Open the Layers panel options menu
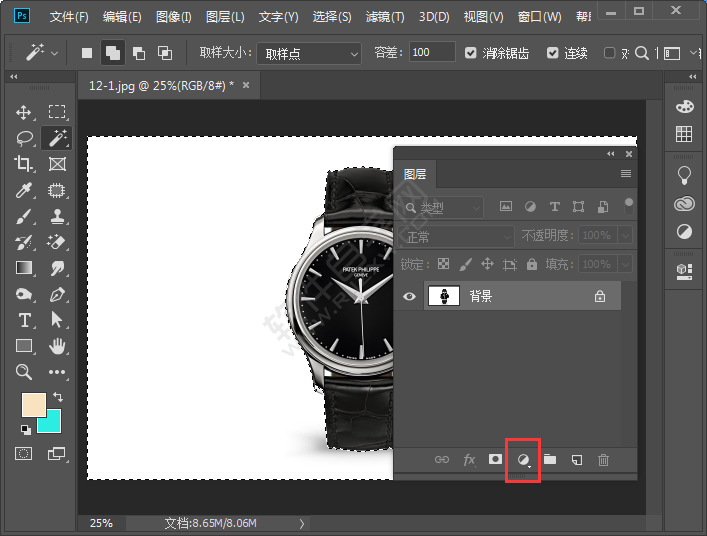707x536 pixels. tap(626, 174)
